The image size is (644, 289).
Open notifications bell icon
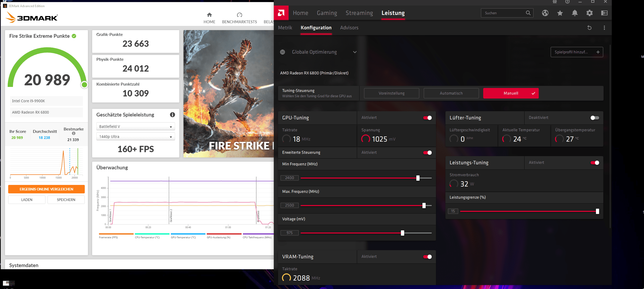click(x=575, y=13)
